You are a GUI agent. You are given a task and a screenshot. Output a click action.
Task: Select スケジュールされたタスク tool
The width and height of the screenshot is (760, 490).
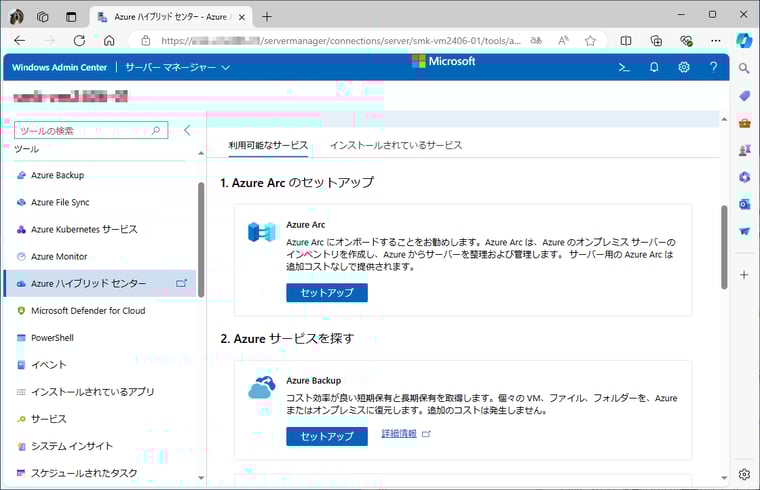(100, 473)
